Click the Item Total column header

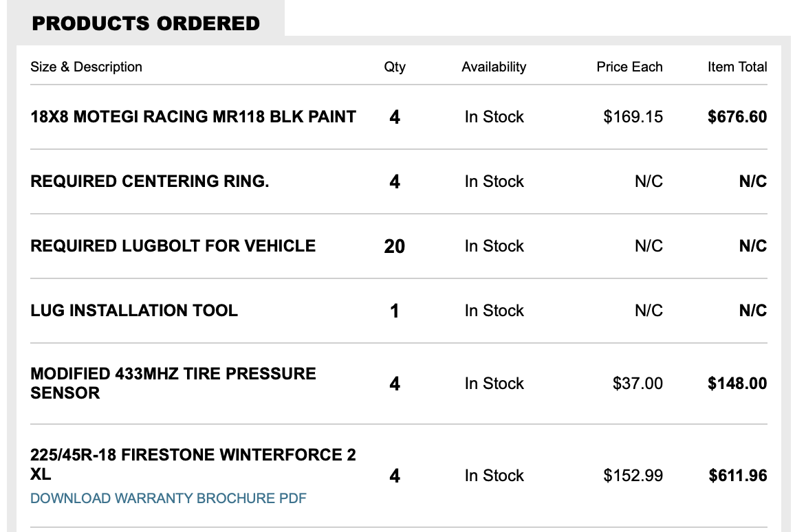(737, 67)
